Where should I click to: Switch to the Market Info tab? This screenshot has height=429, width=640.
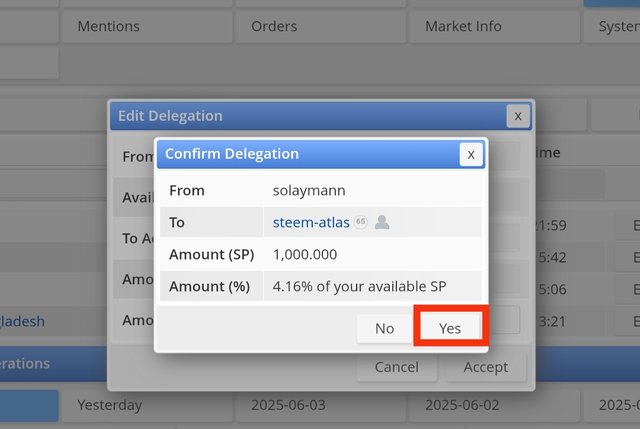click(494, 27)
